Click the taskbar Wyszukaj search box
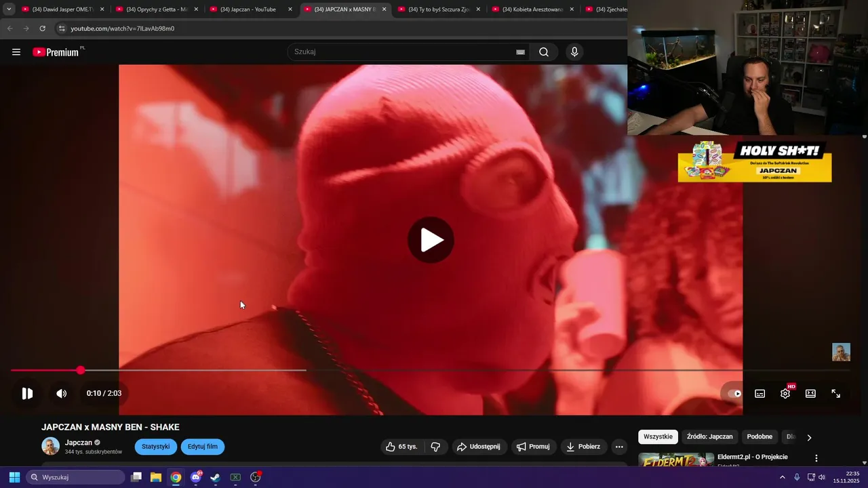Image resolution: width=868 pixels, height=488 pixels. click(76, 477)
